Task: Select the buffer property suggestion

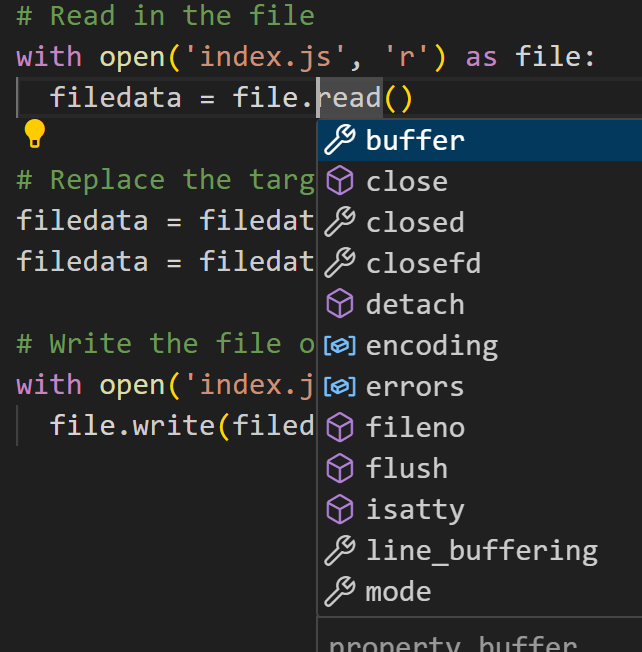Action: click(480, 141)
